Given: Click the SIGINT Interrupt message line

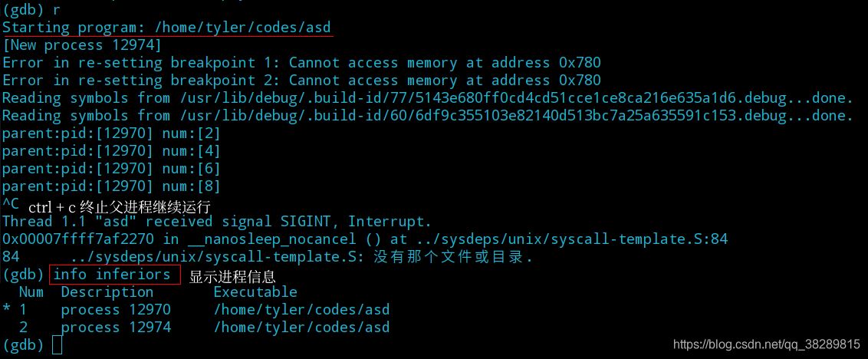Looking at the screenshot, I should click(x=216, y=222).
